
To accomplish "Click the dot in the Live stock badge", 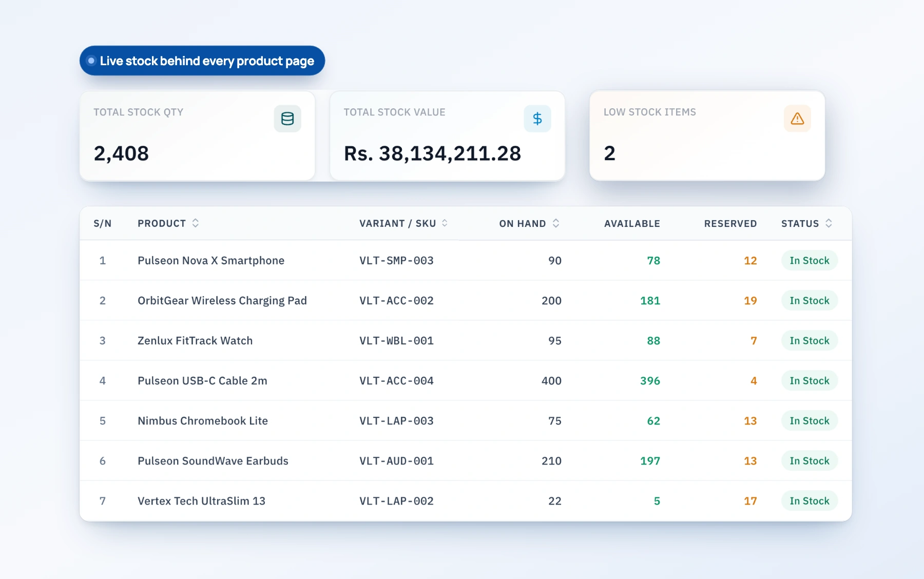I will pyautogui.click(x=91, y=61).
